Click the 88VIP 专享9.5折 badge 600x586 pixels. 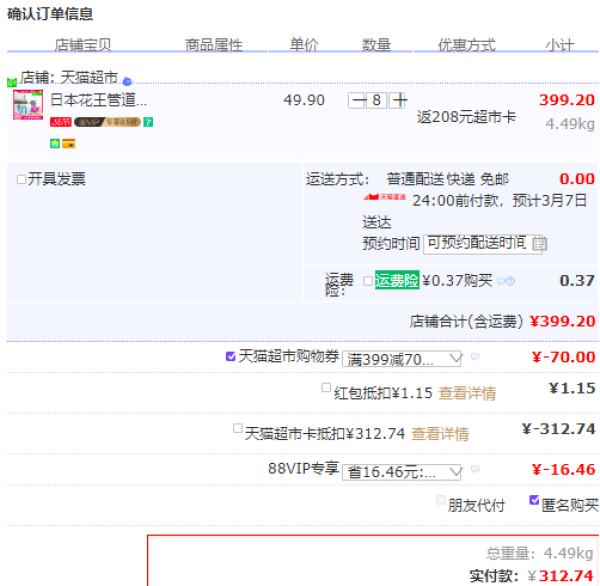pyautogui.click(x=108, y=122)
